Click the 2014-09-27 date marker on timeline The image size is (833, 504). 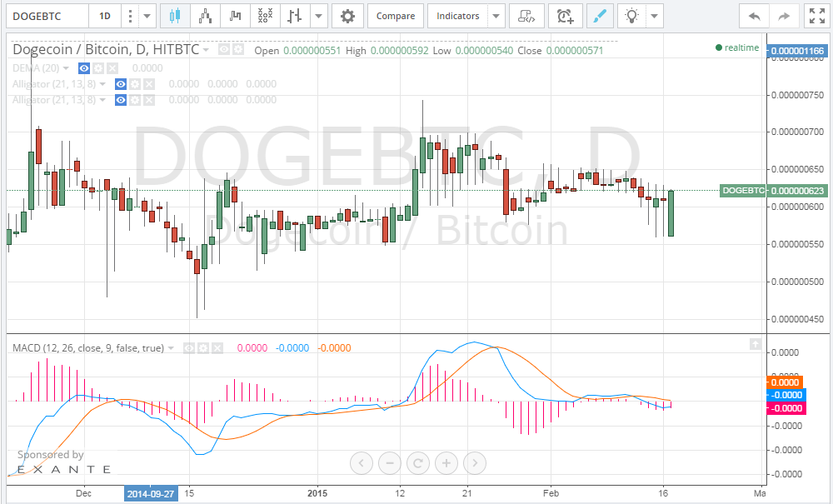click(151, 493)
